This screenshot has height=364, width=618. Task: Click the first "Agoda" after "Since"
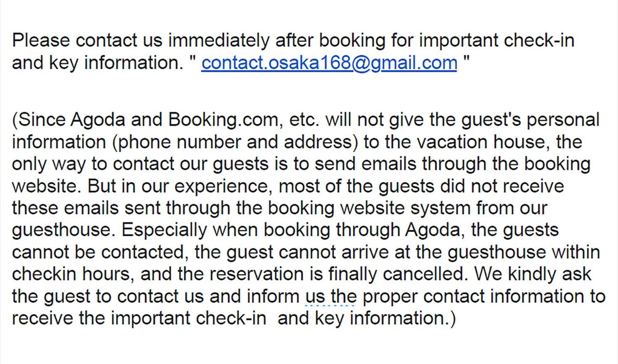[98, 120]
